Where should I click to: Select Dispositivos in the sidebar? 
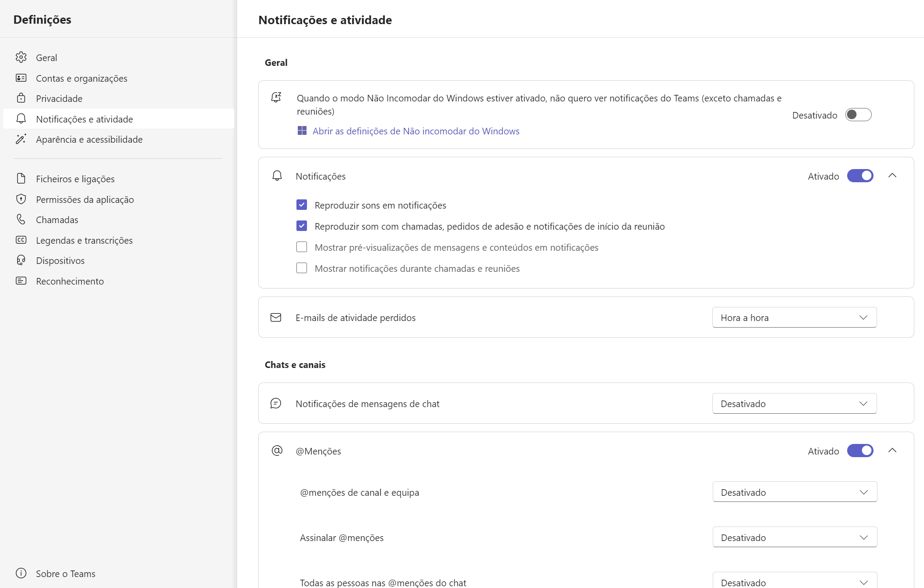coord(21,260)
